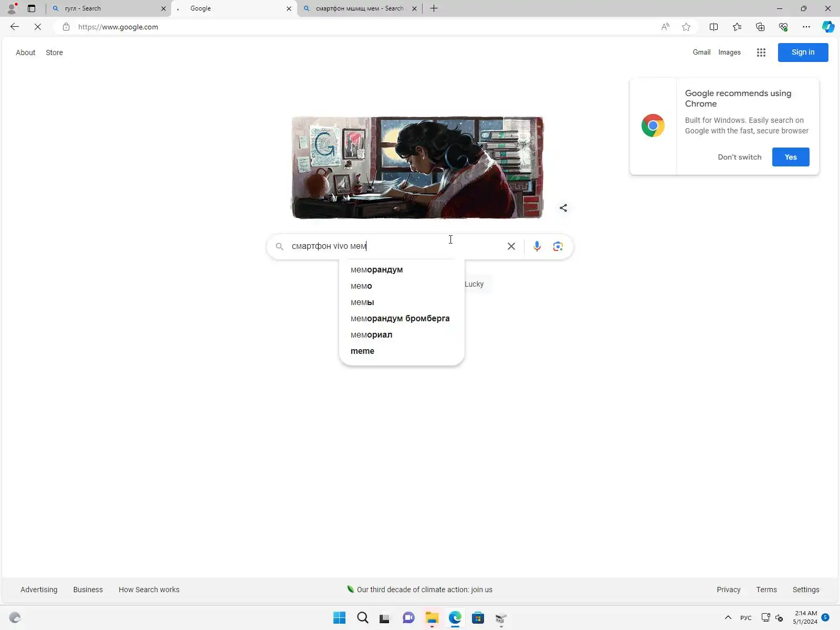Click the Sign in button
The height and width of the screenshot is (630, 840).
[x=803, y=52]
